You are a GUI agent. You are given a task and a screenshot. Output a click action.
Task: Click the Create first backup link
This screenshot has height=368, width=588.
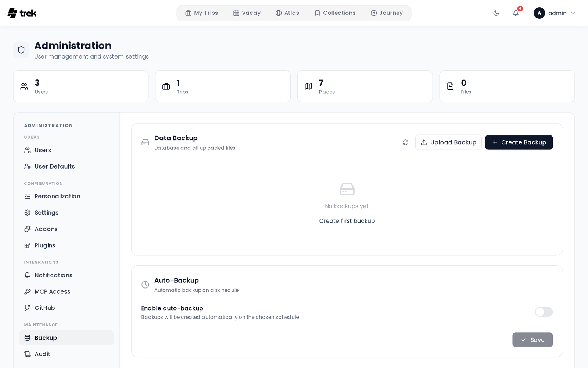click(x=347, y=221)
